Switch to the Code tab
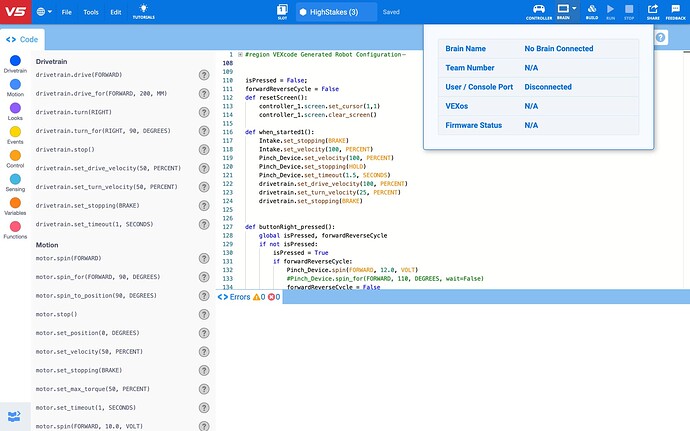690x431 pixels. pyautogui.click(x=22, y=40)
